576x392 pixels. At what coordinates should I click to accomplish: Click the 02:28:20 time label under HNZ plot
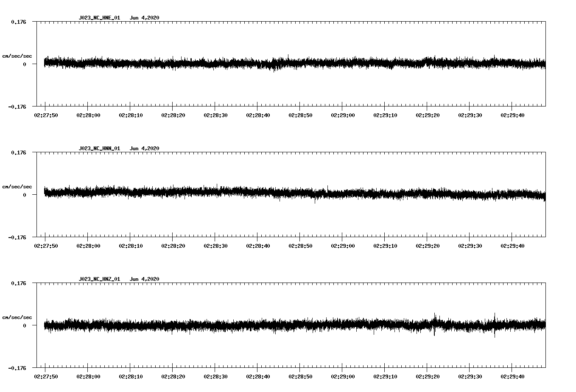tap(173, 377)
